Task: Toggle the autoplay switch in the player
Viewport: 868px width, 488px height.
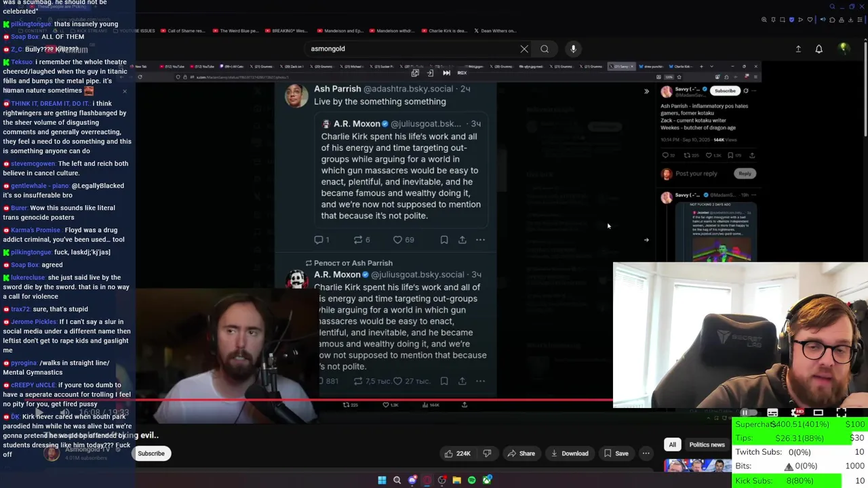Action: tap(748, 413)
